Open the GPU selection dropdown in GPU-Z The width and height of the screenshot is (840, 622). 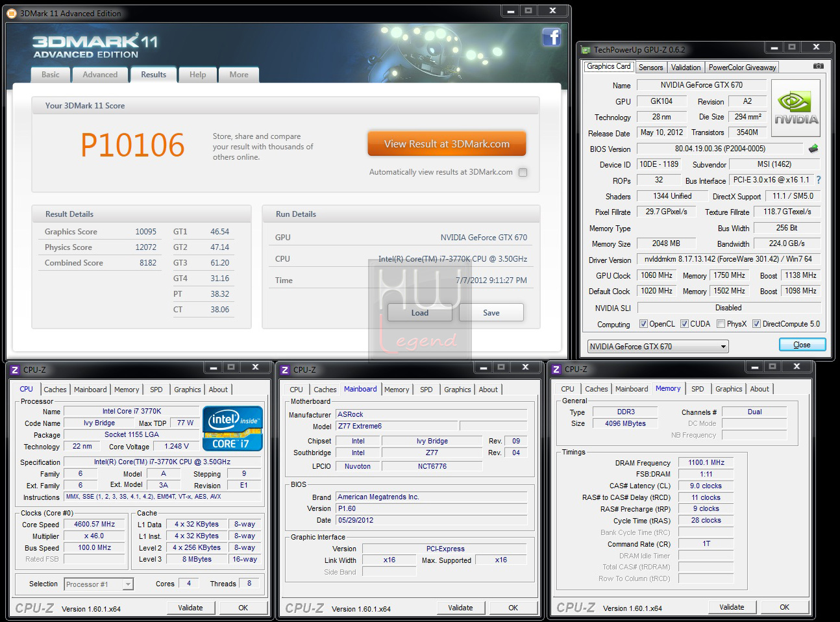pyautogui.click(x=658, y=346)
